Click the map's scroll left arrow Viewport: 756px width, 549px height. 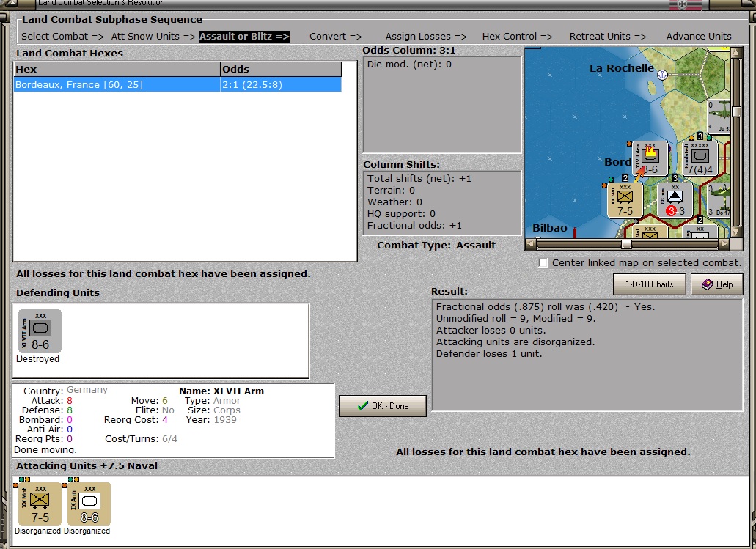[530, 244]
